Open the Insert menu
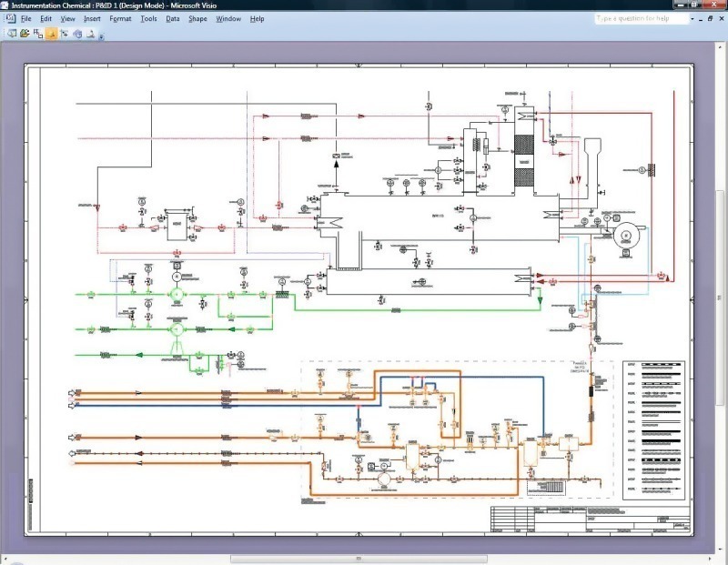Image resolution: width=728 pixels, height=565 pixels. (x=92, y=18)
